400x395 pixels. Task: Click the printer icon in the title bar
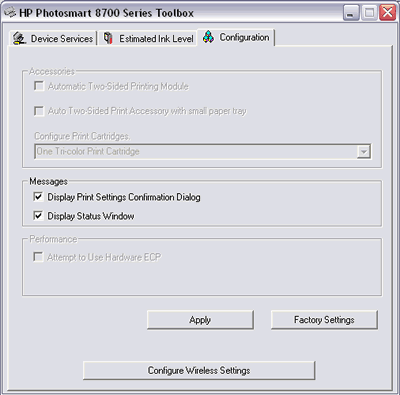tap(10, 13)
